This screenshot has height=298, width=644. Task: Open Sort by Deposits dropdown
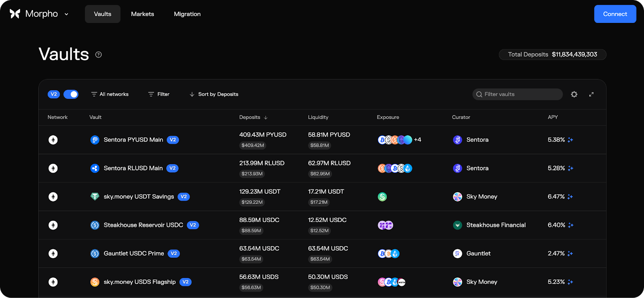click(x=214, y=94)
